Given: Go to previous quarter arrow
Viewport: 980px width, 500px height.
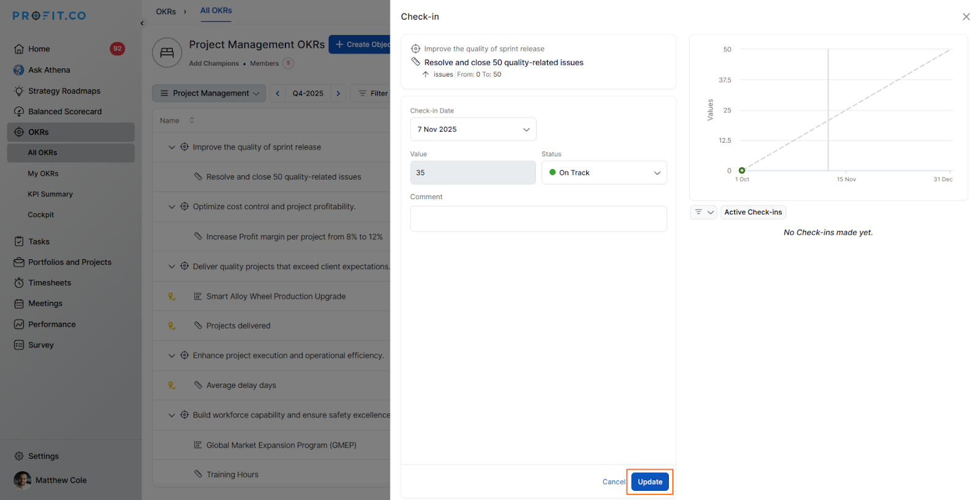Looking at the screenshot, I should tap(277, 93).
